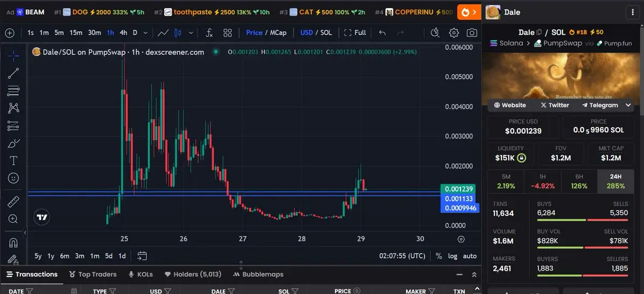
Task: Open the emoji and icons tool
Action: tap(13, 178)
